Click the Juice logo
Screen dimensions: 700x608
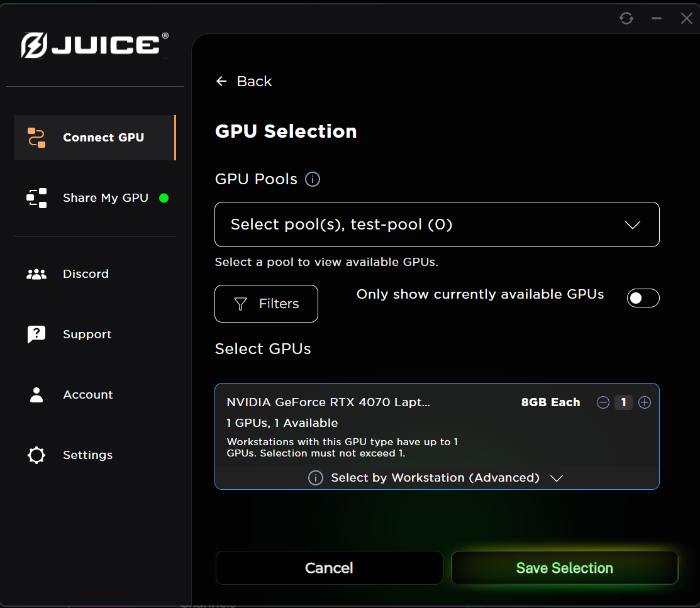pos(94,45)
